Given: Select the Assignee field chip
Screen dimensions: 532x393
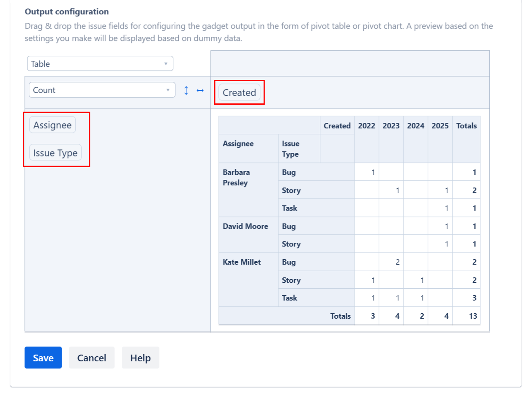Looking at the screenshot, I should [52, 125].
